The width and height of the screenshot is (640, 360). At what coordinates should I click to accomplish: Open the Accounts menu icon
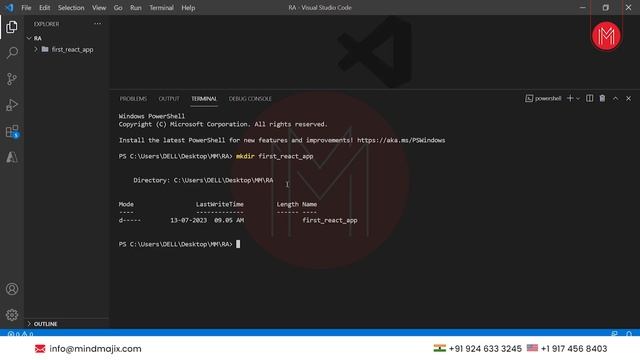(x=12, y=289)
